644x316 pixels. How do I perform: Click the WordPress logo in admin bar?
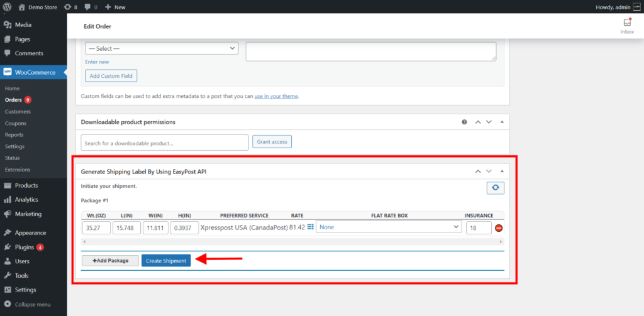7,7
